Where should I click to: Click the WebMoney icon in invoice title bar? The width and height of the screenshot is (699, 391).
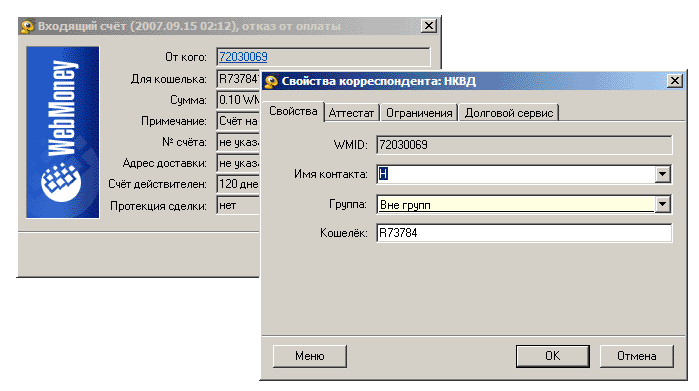tap(27, 26)
